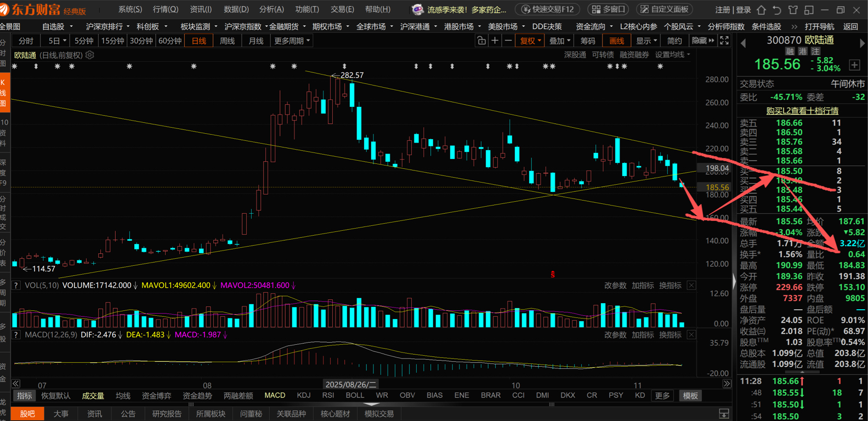Click the 自定义面板 button

665,9
